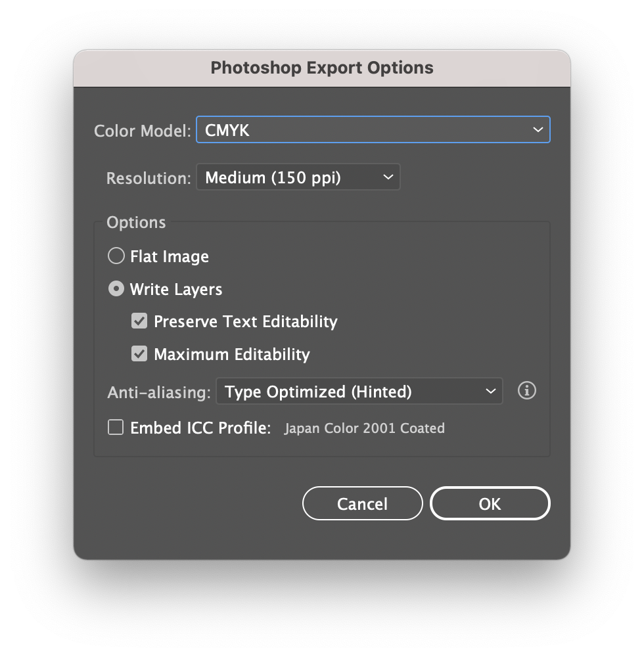Click the Photoshop Export Options title bar
644x657 pixels.
click(322, 68)
